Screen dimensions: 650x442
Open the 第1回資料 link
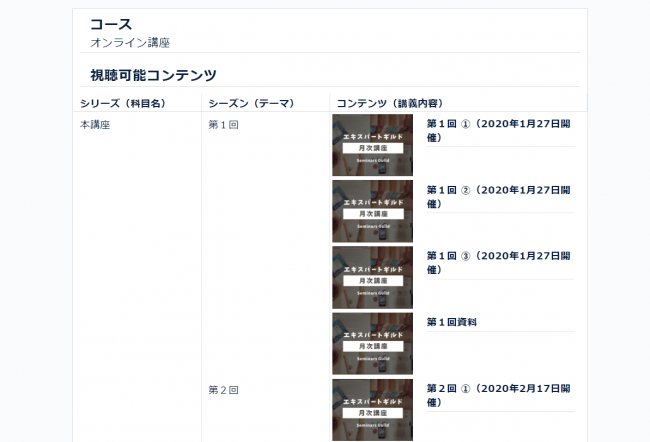pos(452,322)
